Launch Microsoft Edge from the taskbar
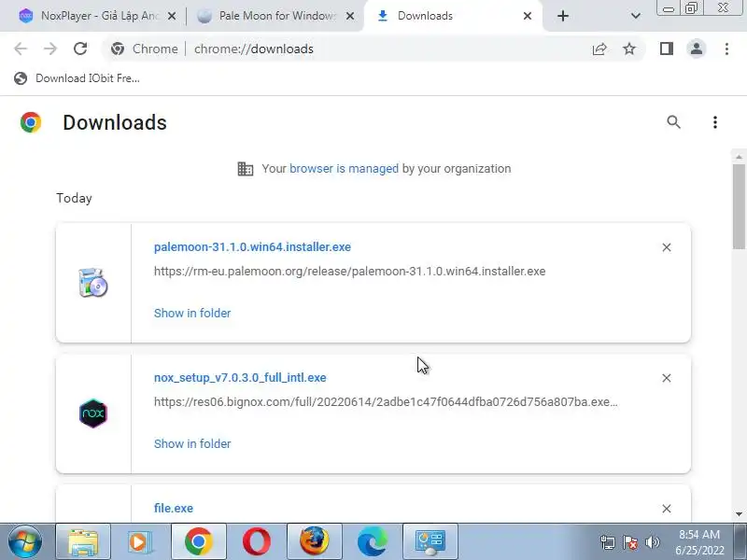 [x=373, y=541]
